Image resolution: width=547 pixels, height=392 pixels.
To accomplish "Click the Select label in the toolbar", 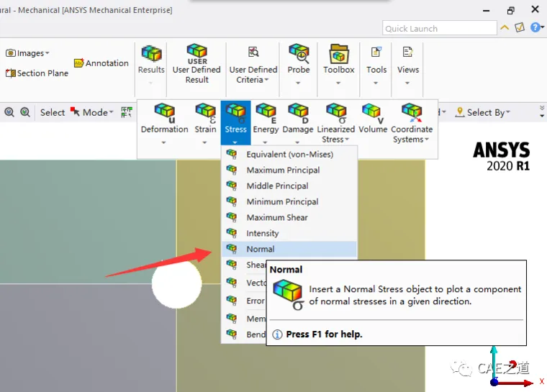I will (x=53, y=112).
